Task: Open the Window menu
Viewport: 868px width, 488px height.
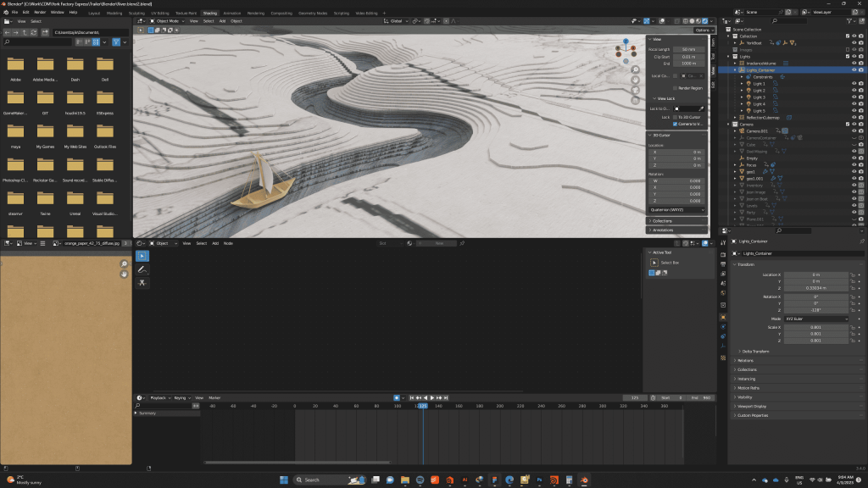Action: pyautogui.click(x=57, y=12)
